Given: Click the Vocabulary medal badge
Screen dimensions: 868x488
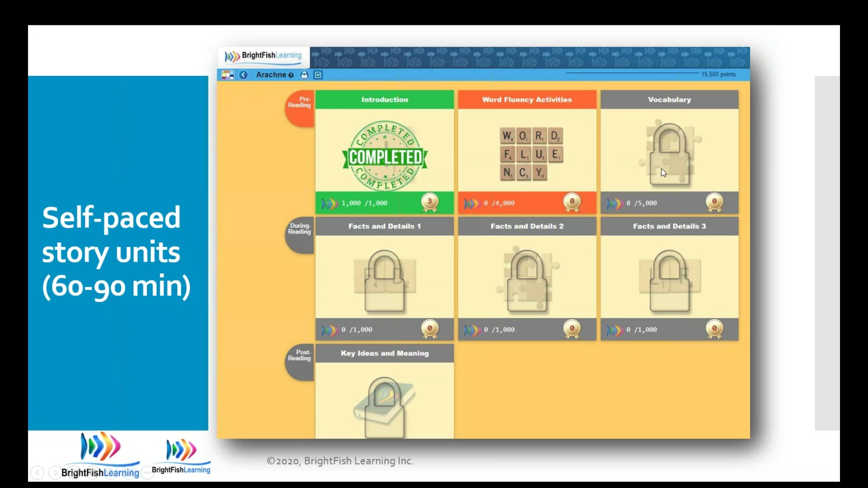Looking at the screenshot, I should click(714, 202).
